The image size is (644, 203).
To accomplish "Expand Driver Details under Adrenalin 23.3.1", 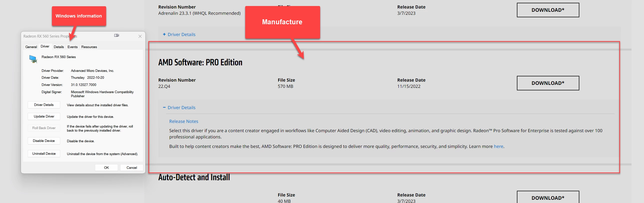I will (179, 34).
